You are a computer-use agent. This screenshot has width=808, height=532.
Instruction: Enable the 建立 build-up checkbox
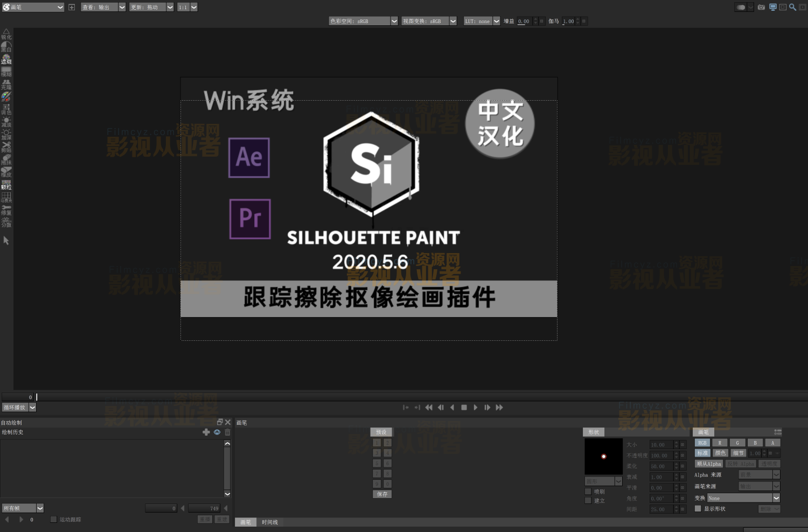point(588,500)
